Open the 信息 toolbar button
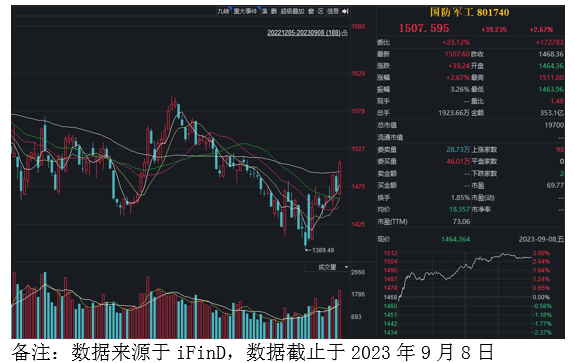 pyautogui.click(x=333, y=11)
